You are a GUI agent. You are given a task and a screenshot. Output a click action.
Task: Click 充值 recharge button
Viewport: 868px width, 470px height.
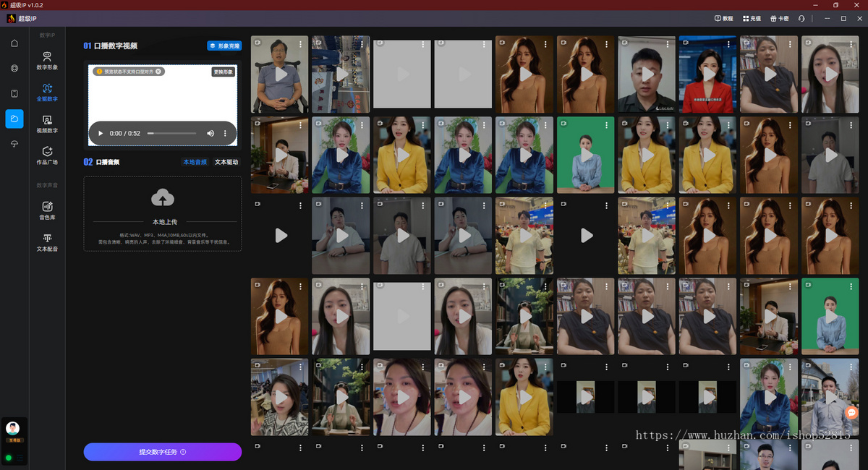pos(752,18)
